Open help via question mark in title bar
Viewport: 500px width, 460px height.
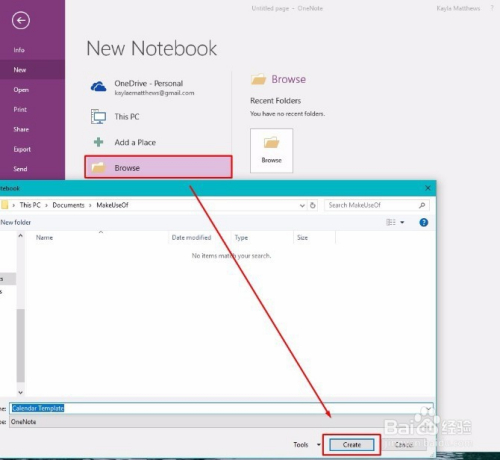click(492, 8)
